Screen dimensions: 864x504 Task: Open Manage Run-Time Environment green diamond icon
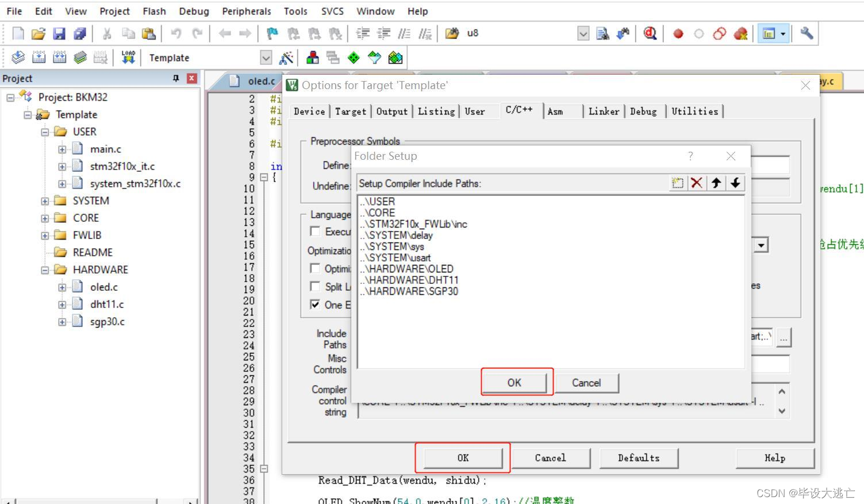[x=354, y=57]
